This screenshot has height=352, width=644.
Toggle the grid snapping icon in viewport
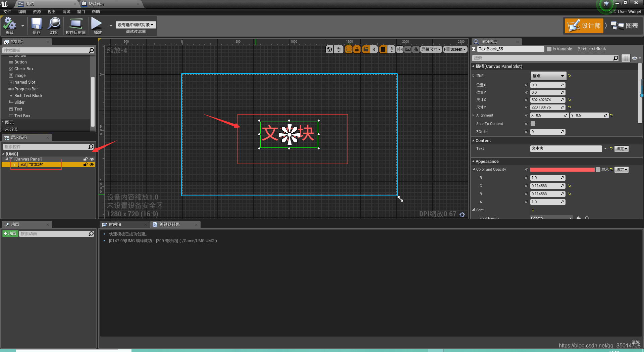(x=383, y=49)
